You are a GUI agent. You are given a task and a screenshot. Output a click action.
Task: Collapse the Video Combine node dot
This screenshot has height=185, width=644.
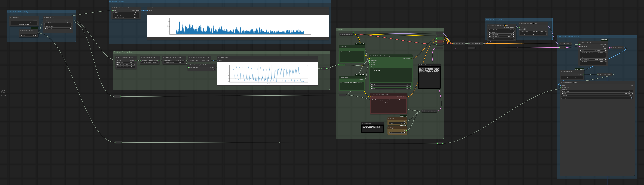coord(561,83)
